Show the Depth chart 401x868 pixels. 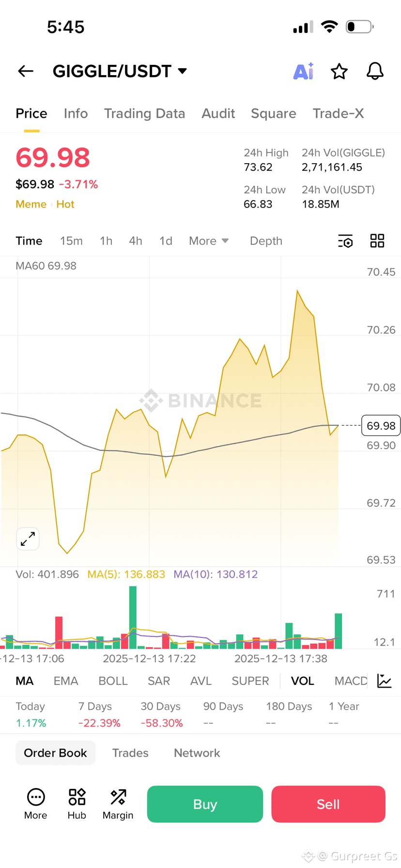pos(266,241)
